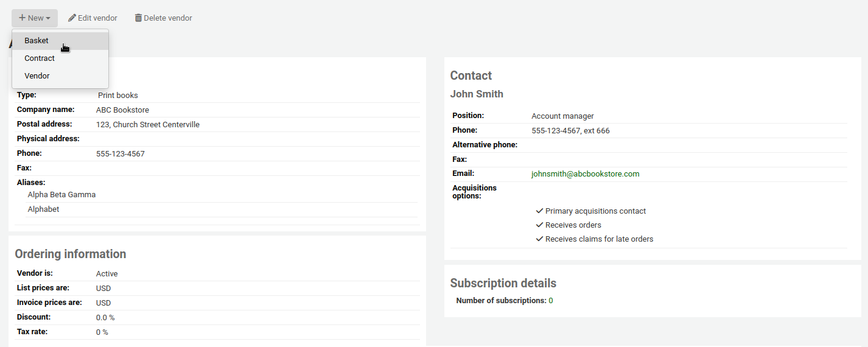Screen dimensions: 868x347
Task: Click the trash can icon beside Delete vendor
Action: pos(138,18)
